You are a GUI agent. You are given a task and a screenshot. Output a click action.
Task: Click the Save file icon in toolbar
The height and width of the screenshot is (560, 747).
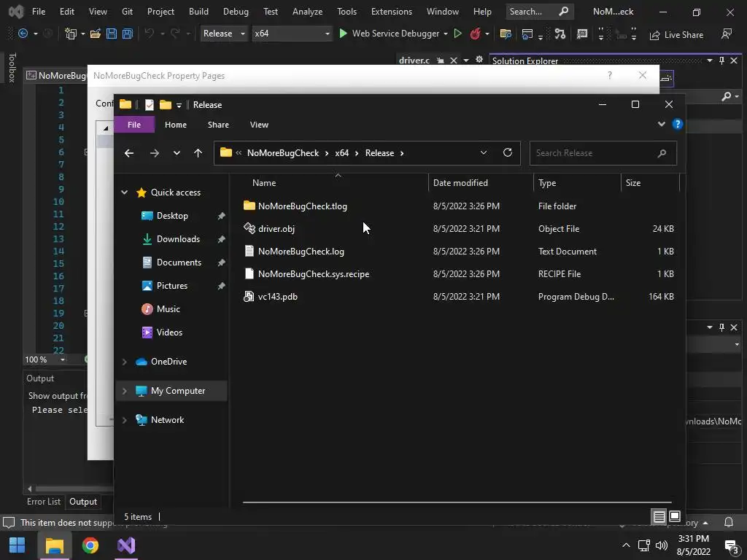coord(112,34)
